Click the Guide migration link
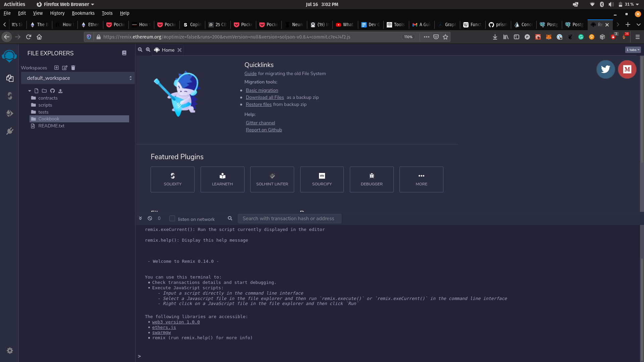The image size is (644, 362). 250,73
